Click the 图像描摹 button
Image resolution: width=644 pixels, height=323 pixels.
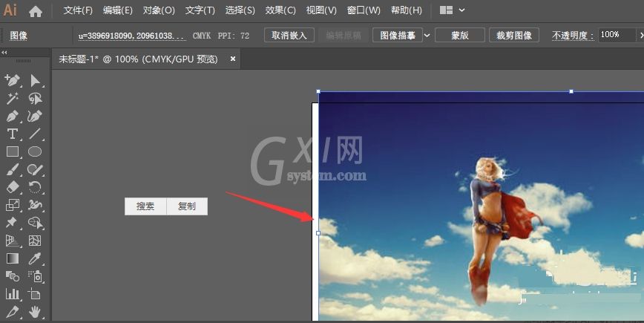click(398, 36)
